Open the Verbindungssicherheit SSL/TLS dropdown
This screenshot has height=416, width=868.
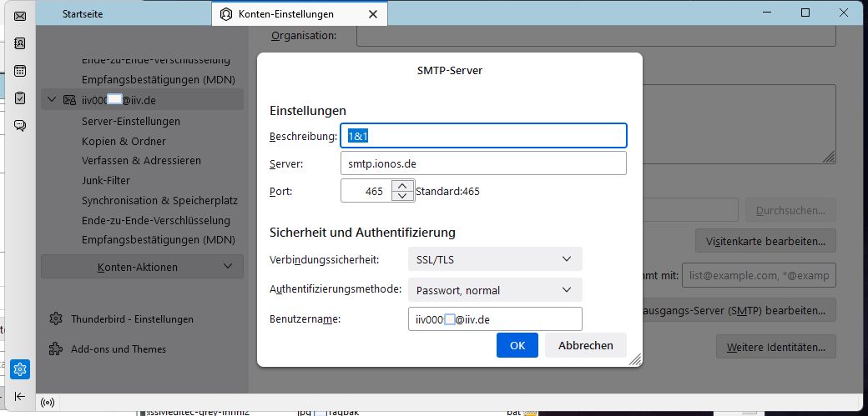494,259
